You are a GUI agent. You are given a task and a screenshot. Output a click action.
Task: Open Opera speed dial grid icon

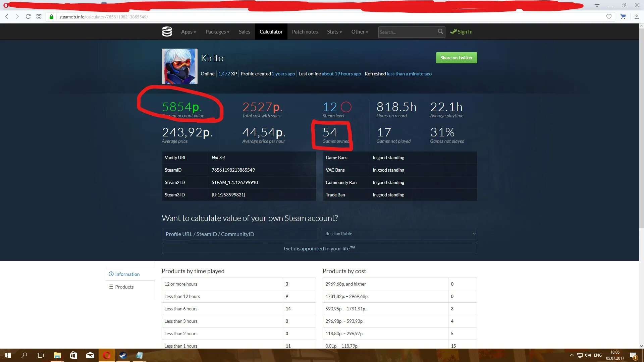tap(39, 16)
